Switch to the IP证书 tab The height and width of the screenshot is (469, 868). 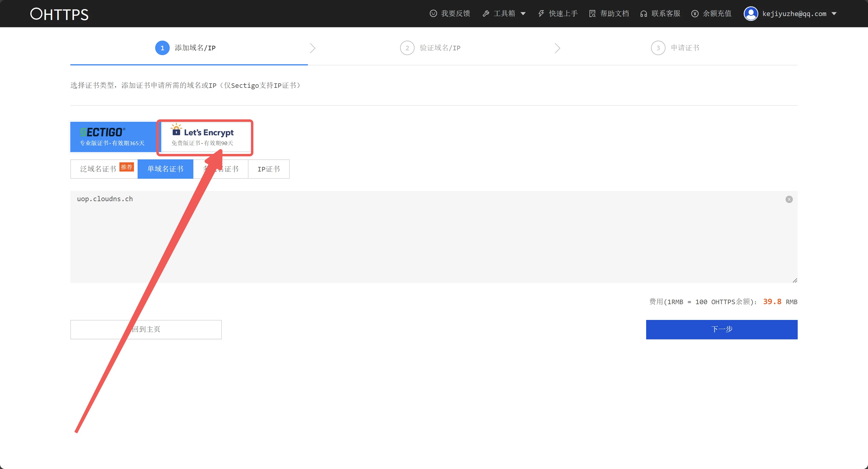(x=269, y=169)
